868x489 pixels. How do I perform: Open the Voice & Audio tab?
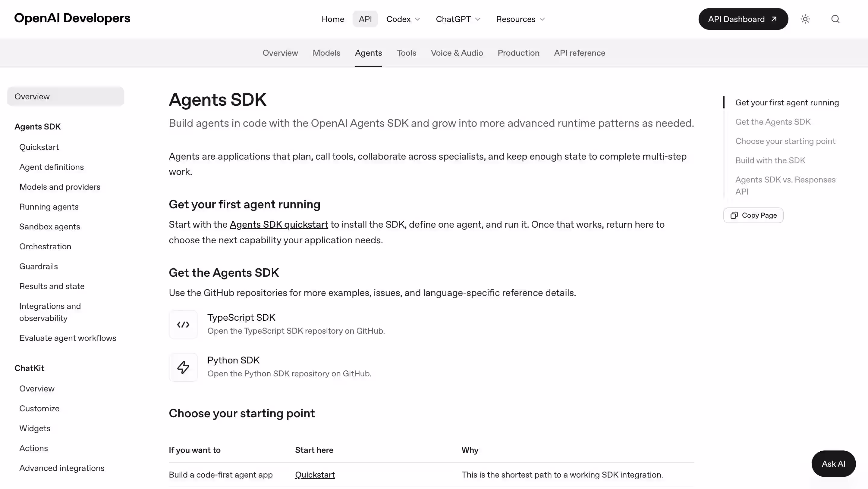coord(457,53)
